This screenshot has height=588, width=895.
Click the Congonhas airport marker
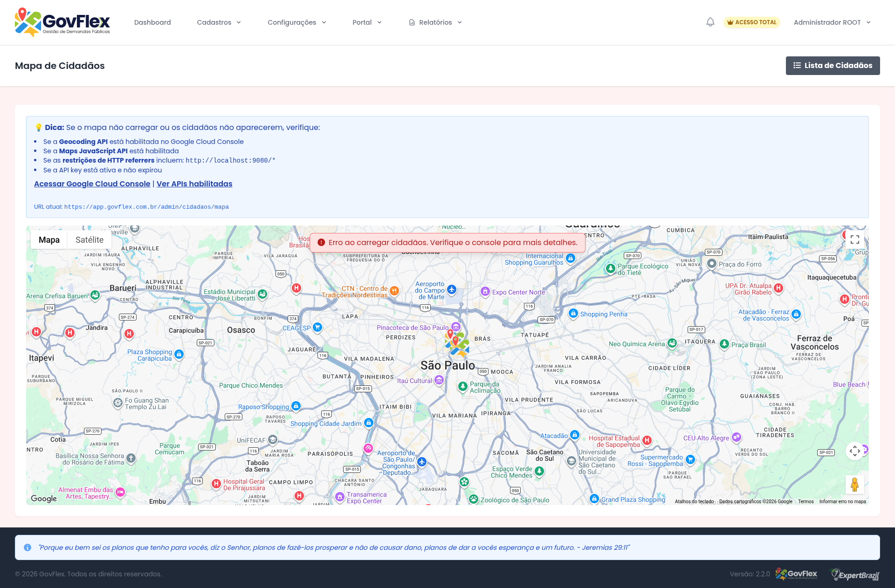click(x=422, y=462)
